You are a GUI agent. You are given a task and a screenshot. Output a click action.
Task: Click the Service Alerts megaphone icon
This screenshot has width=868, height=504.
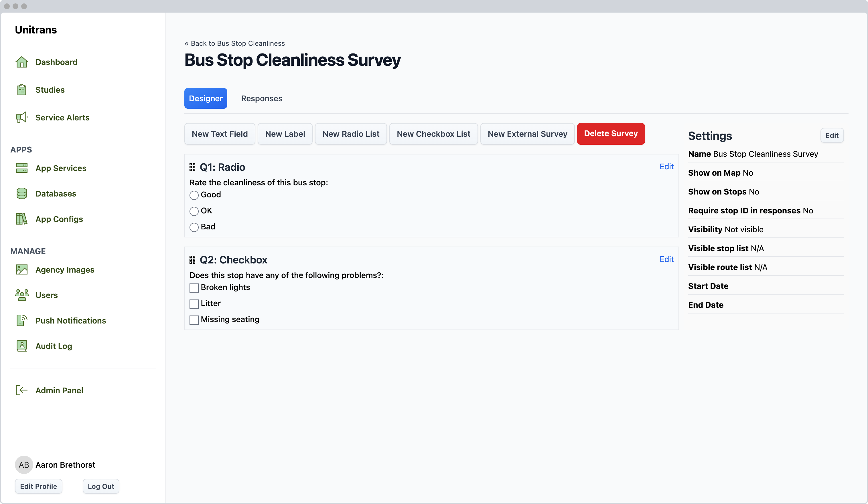22,117
